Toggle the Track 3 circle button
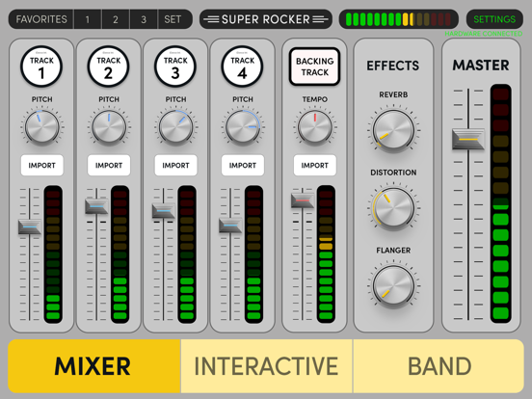The width and height of the screenshot is (532, 399). point(175,66)
